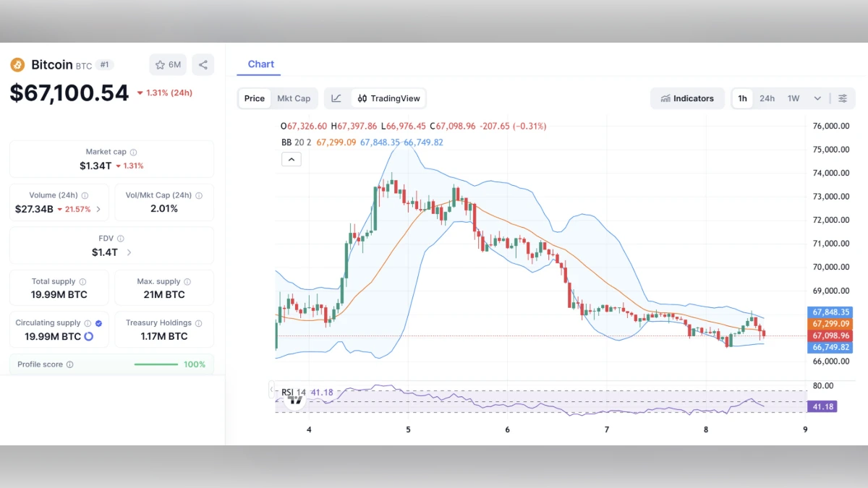Open the Indicators panel
Viewport: 868px width, 488px height.
(688, 98)
